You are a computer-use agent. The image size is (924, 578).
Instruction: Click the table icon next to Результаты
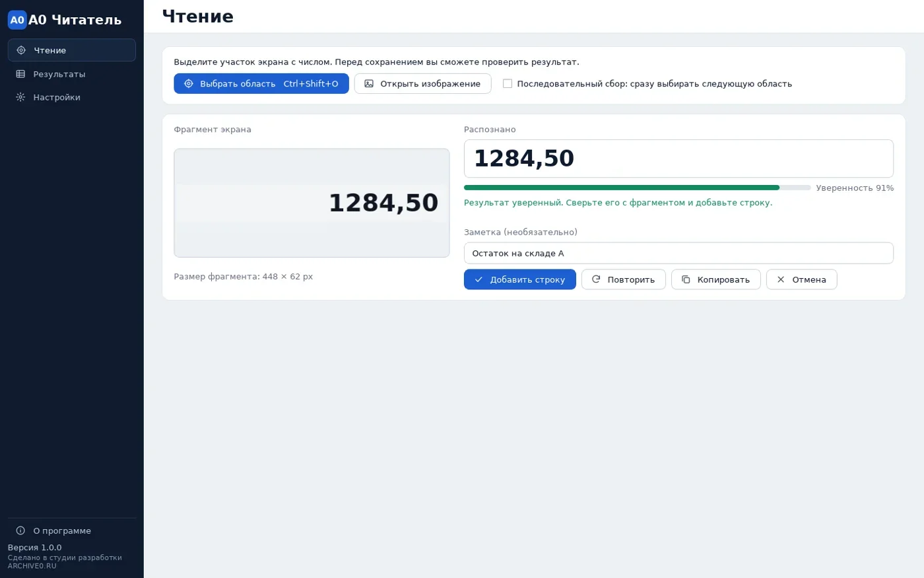pyautogui.click(x=20, y=74)
